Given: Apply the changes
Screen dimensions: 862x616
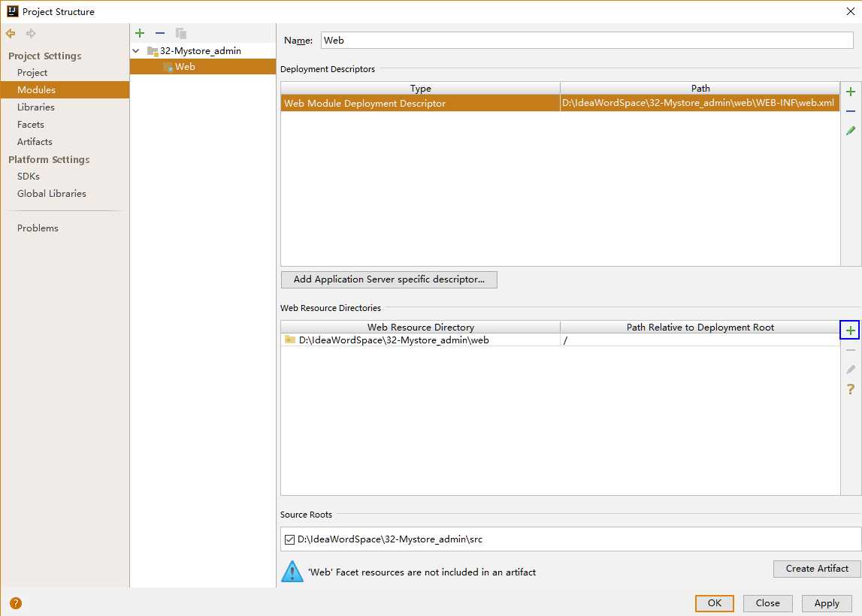Looking at the screenshot, I should click(x=826, y=602).
